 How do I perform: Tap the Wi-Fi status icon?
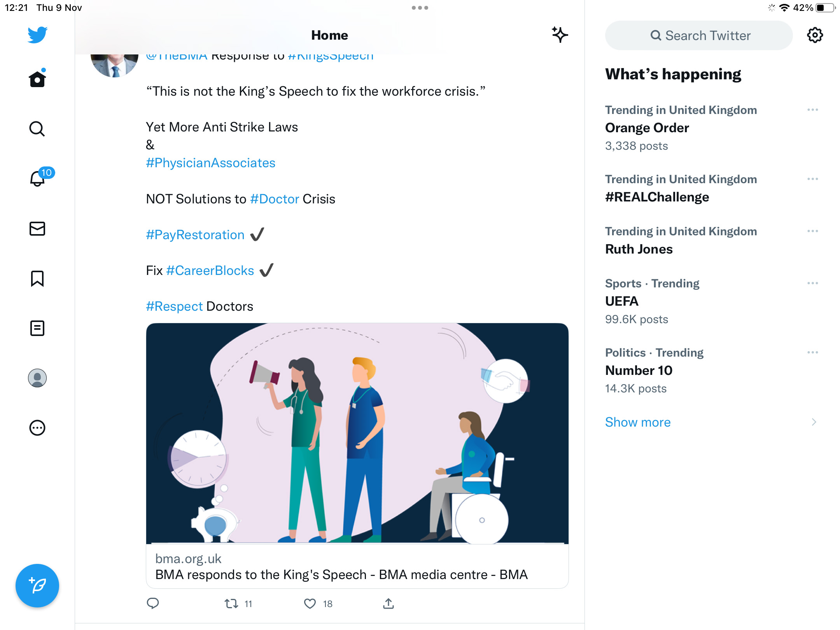pyautogui.click(x=784, y=8)
